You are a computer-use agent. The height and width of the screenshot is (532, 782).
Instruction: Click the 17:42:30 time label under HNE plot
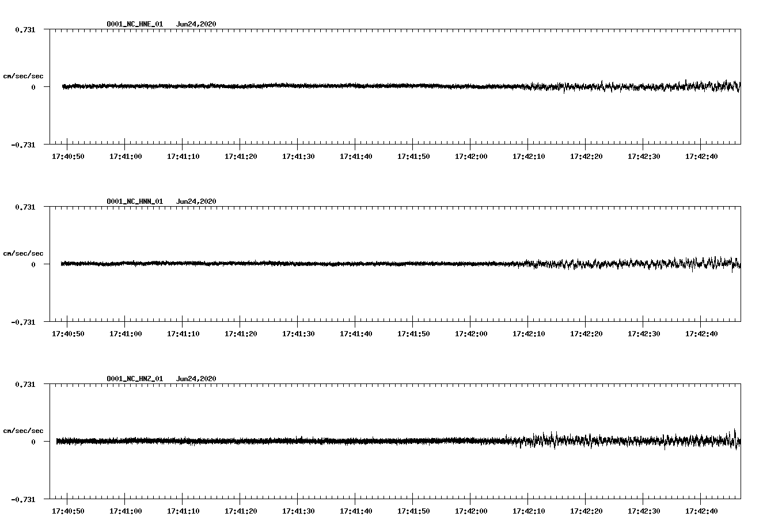[x=644, y=156]
